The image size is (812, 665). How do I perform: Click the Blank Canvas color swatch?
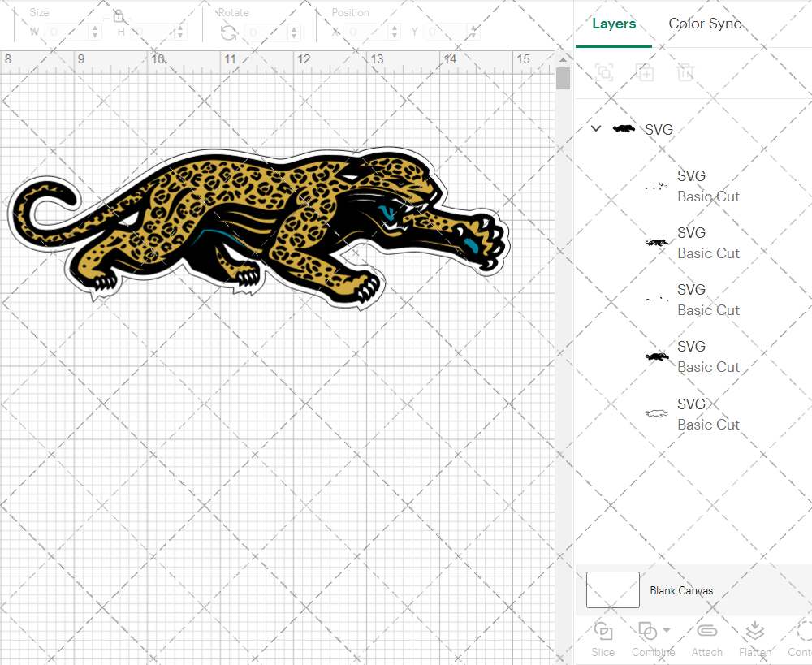coord(612,590)
